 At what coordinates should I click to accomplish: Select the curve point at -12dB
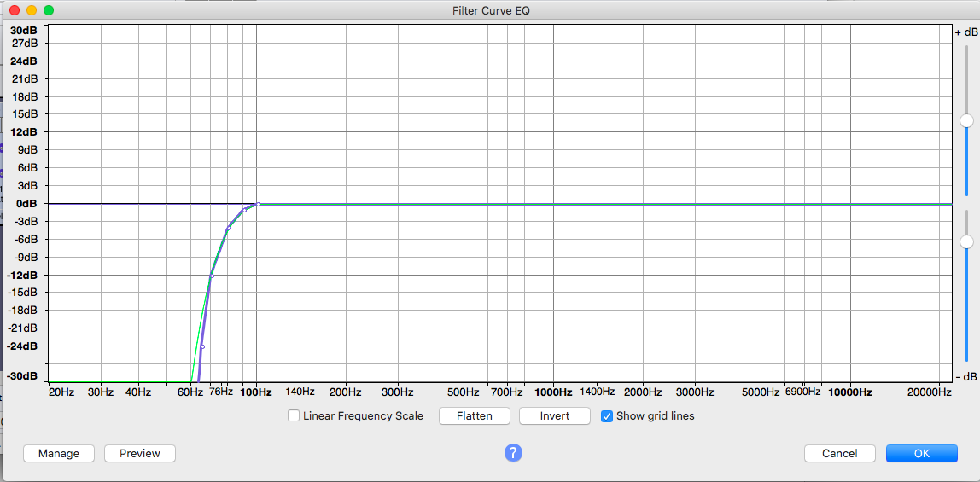[212, 276]
